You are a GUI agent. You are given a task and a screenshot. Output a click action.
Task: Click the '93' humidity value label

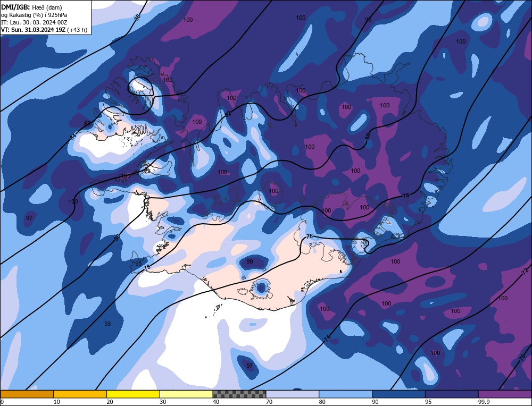click(x=107, y=324)
